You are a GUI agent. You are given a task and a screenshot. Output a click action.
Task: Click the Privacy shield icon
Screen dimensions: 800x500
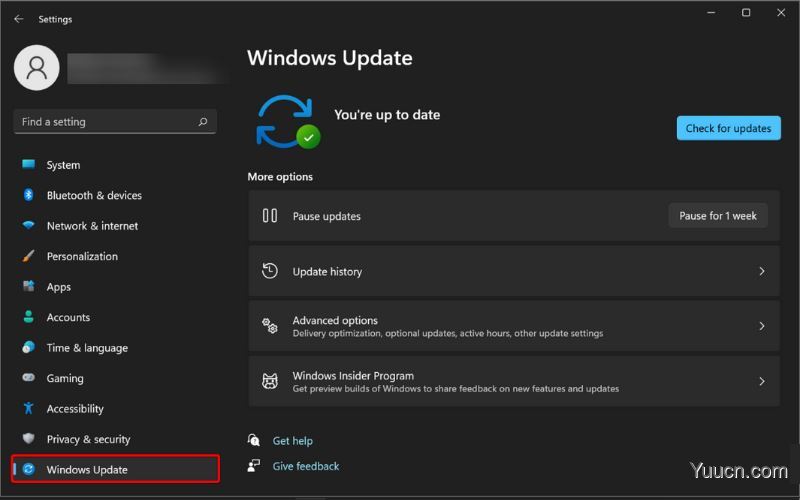[x=29, y=439]
